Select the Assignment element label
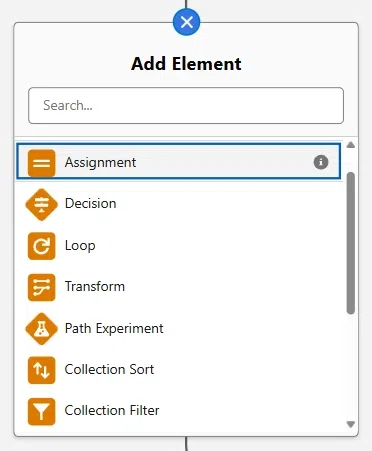 (x=100, y=163)
